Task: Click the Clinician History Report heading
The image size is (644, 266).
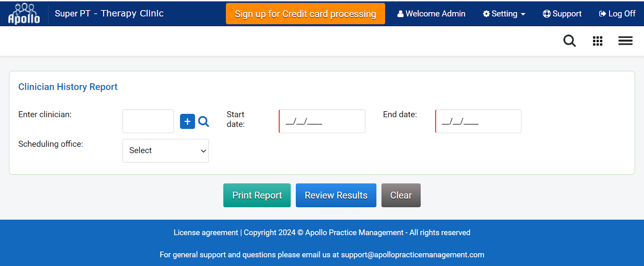Action: point(68,87)
